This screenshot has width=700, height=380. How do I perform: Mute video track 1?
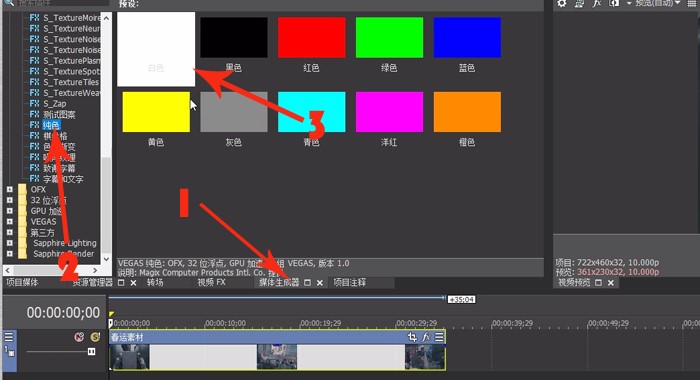click(x=79, y=337)
